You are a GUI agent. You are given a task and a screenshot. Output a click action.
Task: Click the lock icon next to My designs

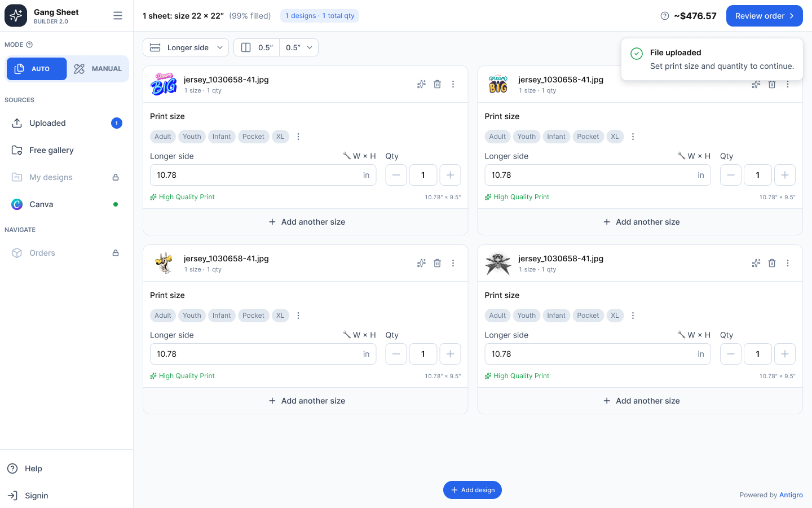(x=116, y=177)
